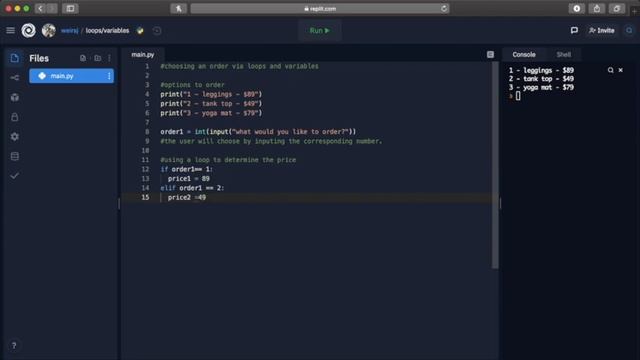The height and width of the screenshot is (360, 640).
Task: Select the Files sidebar icon
Action: [14, 58]
